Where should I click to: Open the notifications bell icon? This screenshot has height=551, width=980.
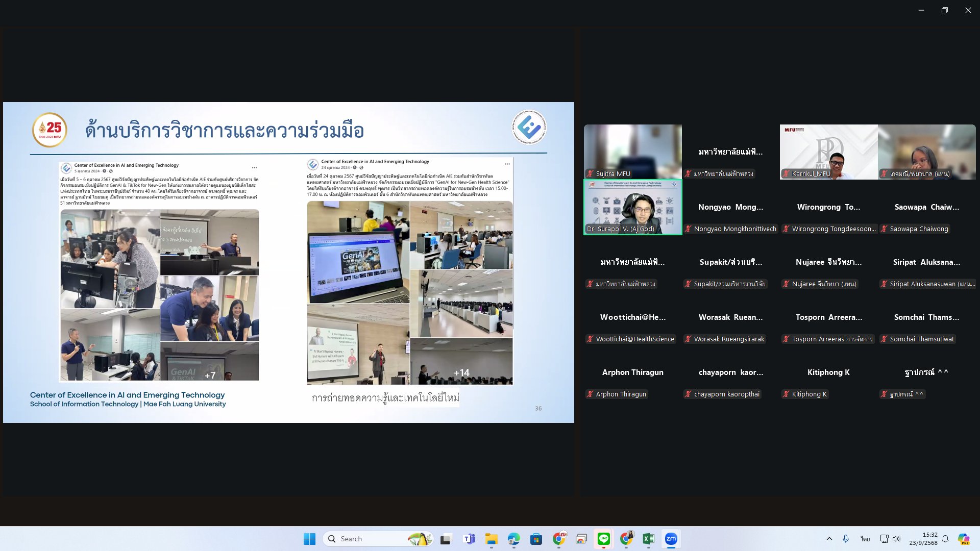pyautogui.click(x=945, y=539)
